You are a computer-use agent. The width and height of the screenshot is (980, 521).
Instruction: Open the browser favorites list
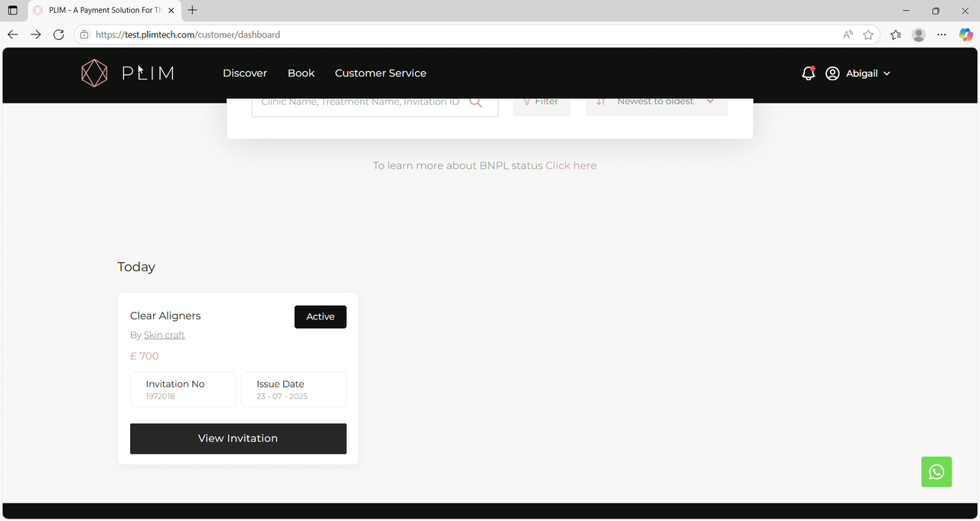pos(896,34)
